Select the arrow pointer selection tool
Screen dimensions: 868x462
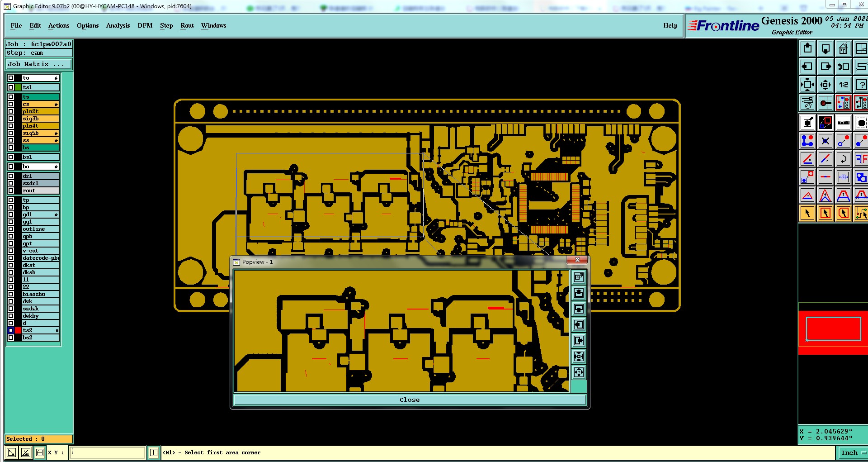point(807,213)
